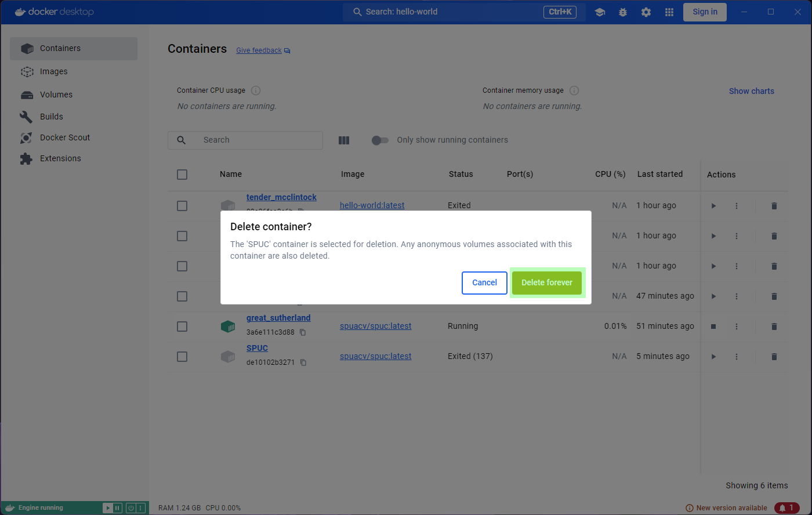Delete great_sutherland via trash icon
The height and width of the screenshot is (515, 812).
774,327
